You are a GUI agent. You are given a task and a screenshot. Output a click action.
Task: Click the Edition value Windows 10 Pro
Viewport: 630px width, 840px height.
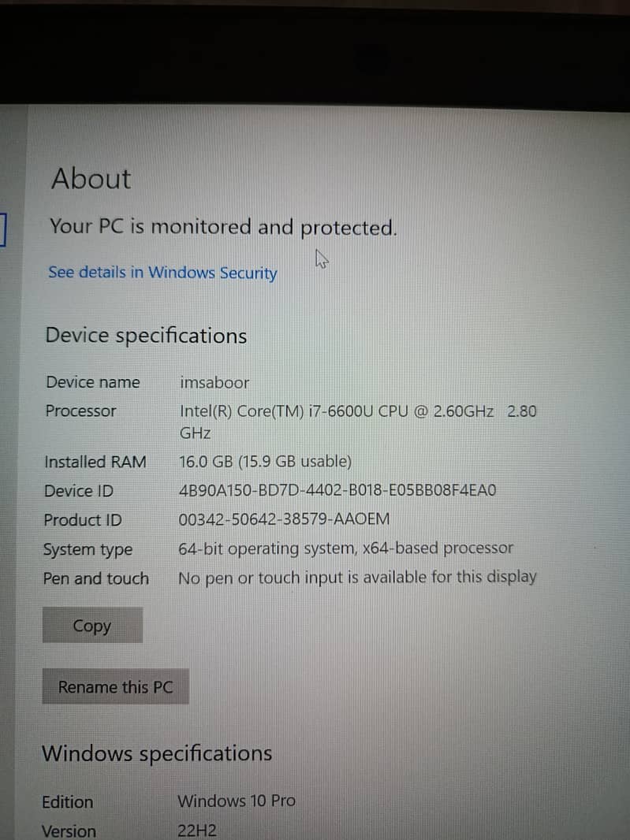237,801
